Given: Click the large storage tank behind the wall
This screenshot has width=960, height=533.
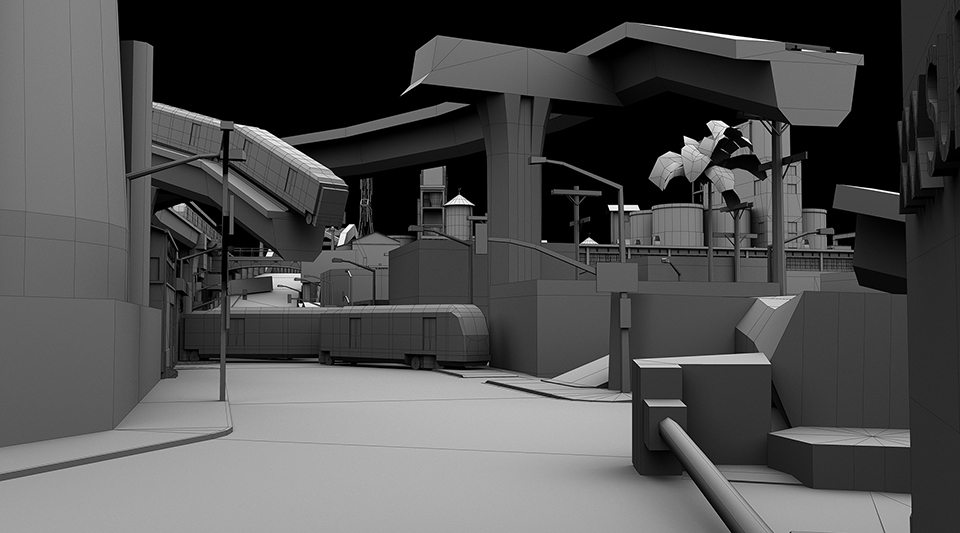Looking at the screenshot, I should [677, 224].
